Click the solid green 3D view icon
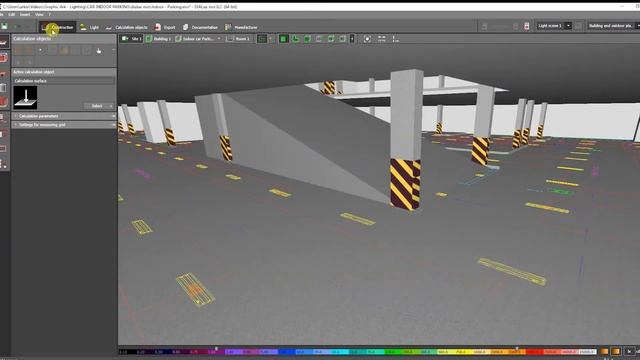The height and width of the screenshot is (360, 640). pos(283,39)
